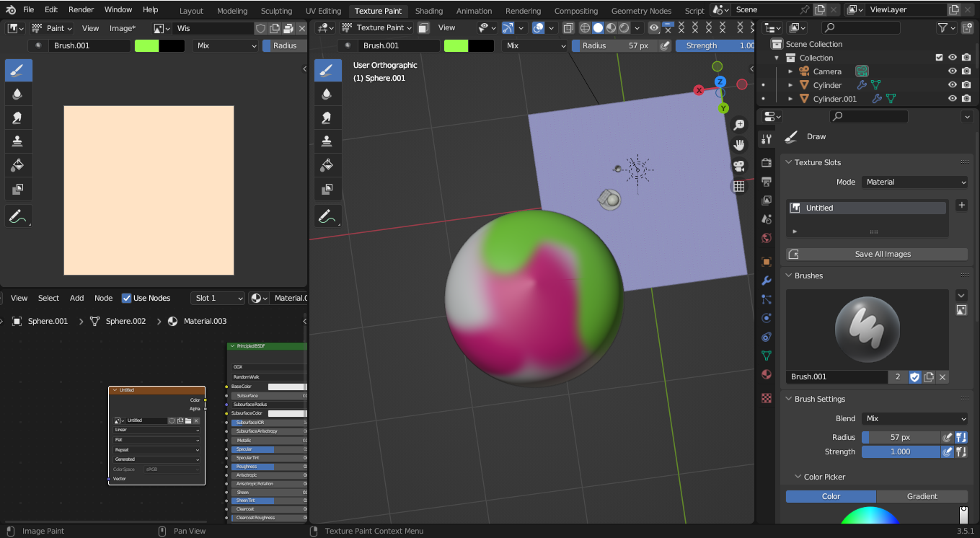Toggle radius pressure sensitivity in Brush Settings

pyautogui.click(x=948, y=437)
